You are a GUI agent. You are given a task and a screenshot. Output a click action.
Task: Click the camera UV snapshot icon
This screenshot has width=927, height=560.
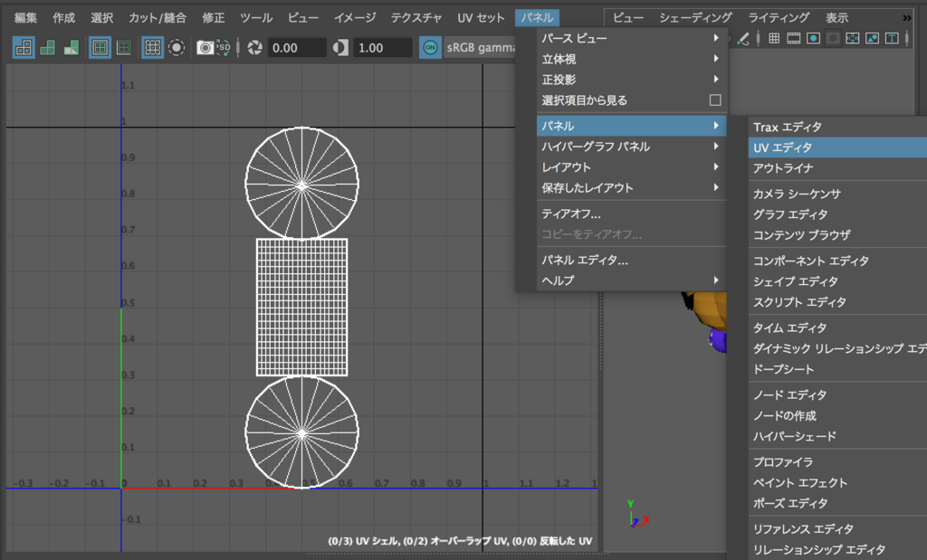click(x=205, y=47)
